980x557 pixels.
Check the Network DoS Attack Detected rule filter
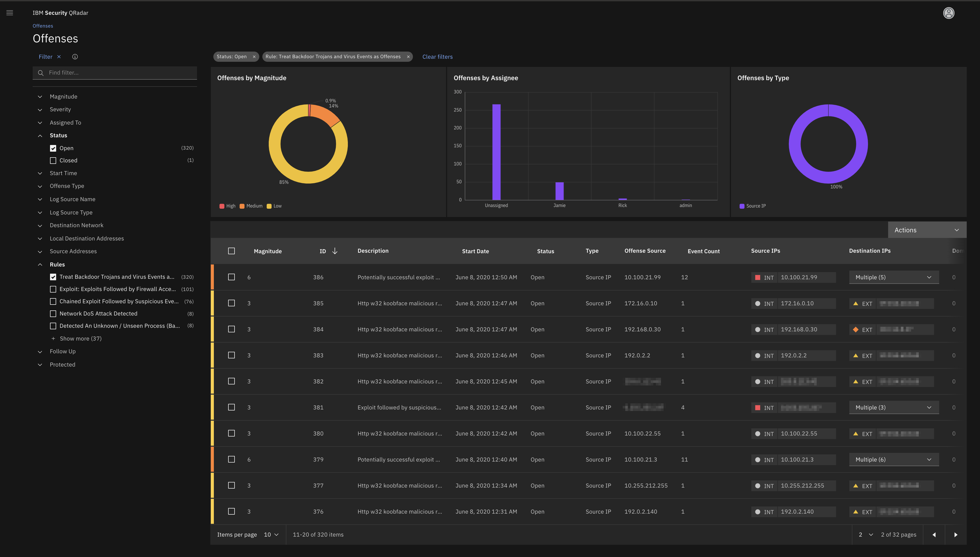[x=53, y=313]
